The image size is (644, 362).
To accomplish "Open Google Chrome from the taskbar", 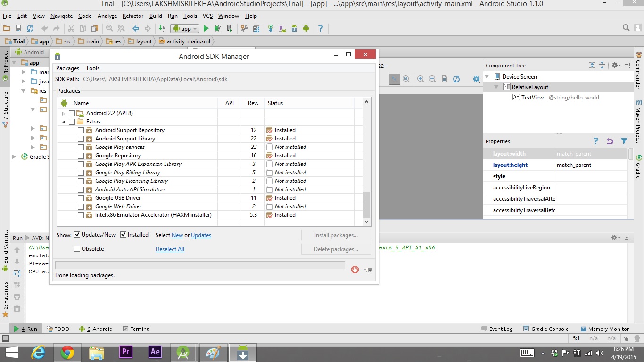I will pyautogui.click(x=67, y=353).
